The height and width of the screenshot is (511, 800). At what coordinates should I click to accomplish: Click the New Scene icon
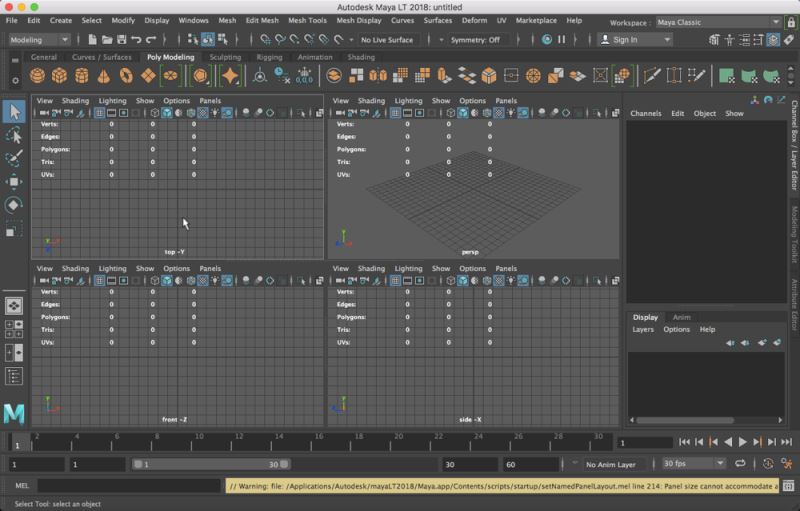(x=92, y=39)
